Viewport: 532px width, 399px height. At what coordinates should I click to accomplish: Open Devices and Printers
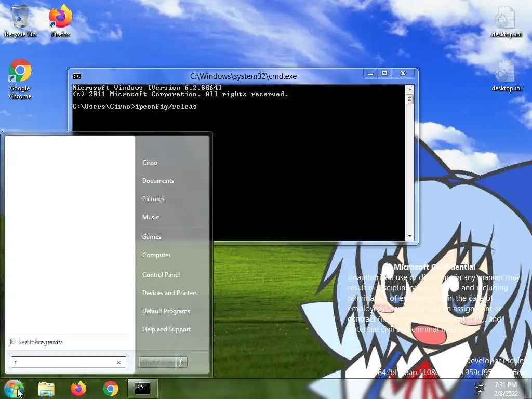[170, 293]
